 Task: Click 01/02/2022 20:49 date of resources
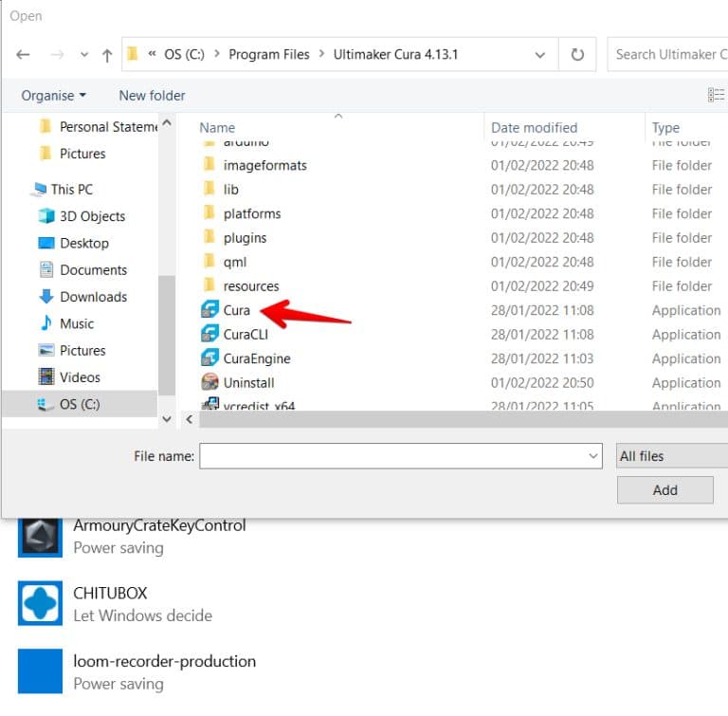pyautogui.click(x=542, y=286)
